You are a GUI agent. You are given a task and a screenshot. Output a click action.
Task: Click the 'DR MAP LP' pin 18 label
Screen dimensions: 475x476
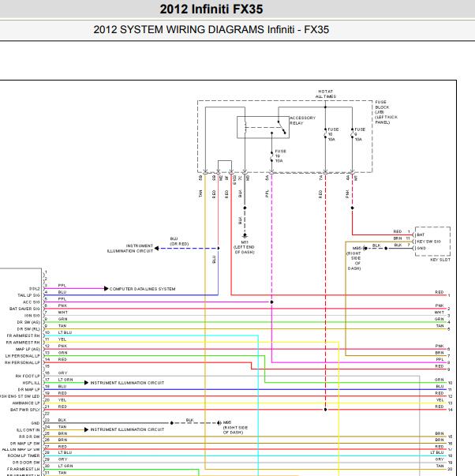(x=29, y=389)
